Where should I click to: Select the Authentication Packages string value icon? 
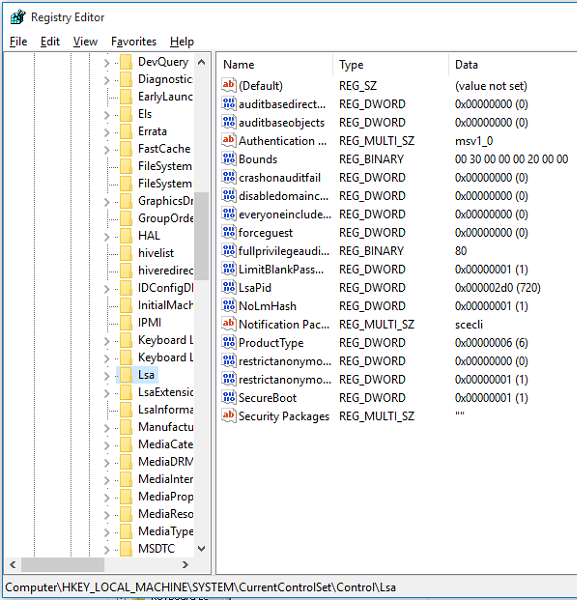coord(229,140)
